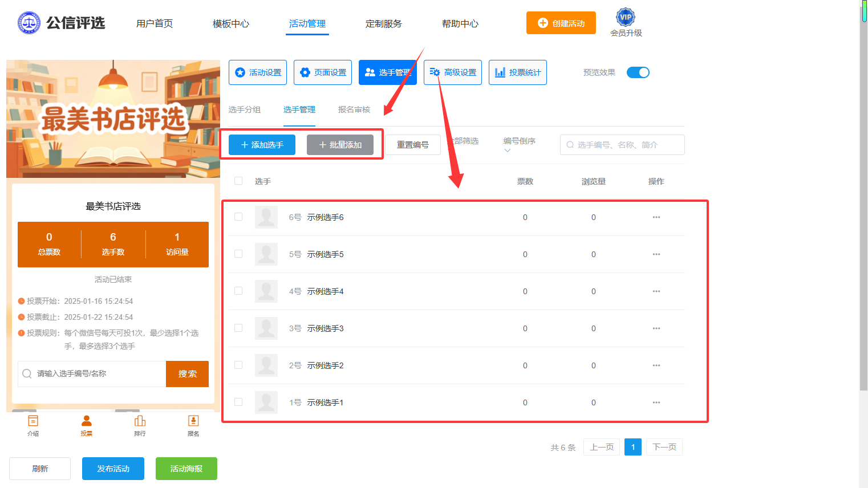Image resolution: width=868 pixels, height=488 pixels.
Task: Open the 高级设置 settings tab
Action: 453,72
